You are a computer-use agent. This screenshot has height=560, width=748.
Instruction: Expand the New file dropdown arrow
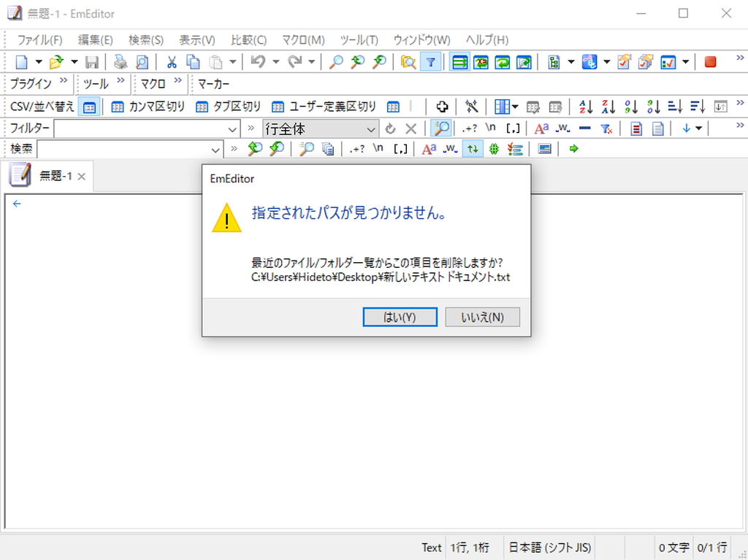pyautogui.click(x=39, y=62)
